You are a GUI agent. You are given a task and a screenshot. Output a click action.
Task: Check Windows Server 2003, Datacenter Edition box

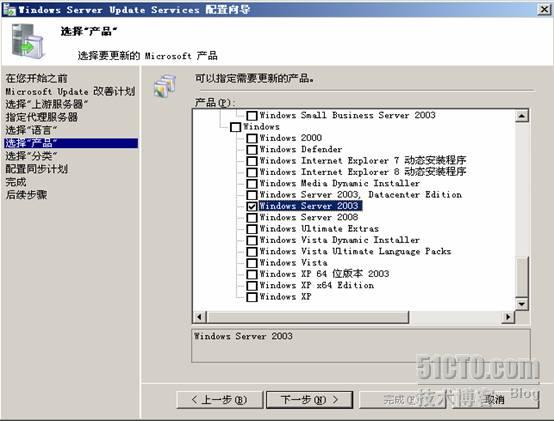click(252, 195)
